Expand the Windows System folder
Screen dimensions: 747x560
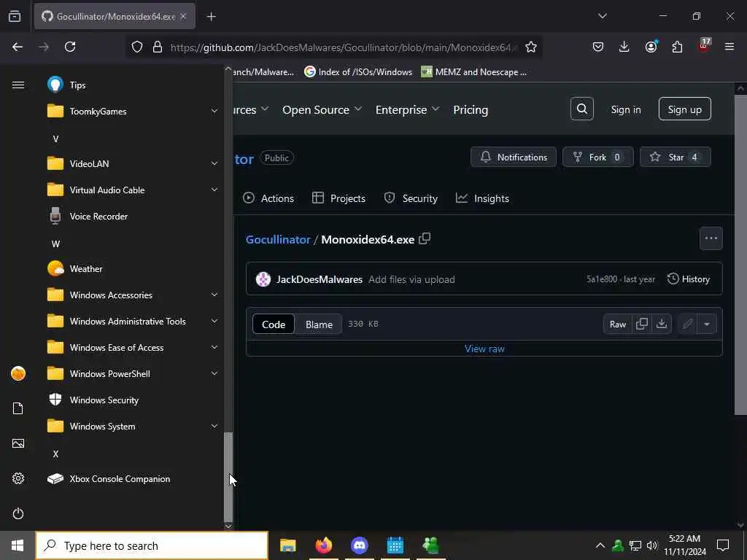(133, 426)
